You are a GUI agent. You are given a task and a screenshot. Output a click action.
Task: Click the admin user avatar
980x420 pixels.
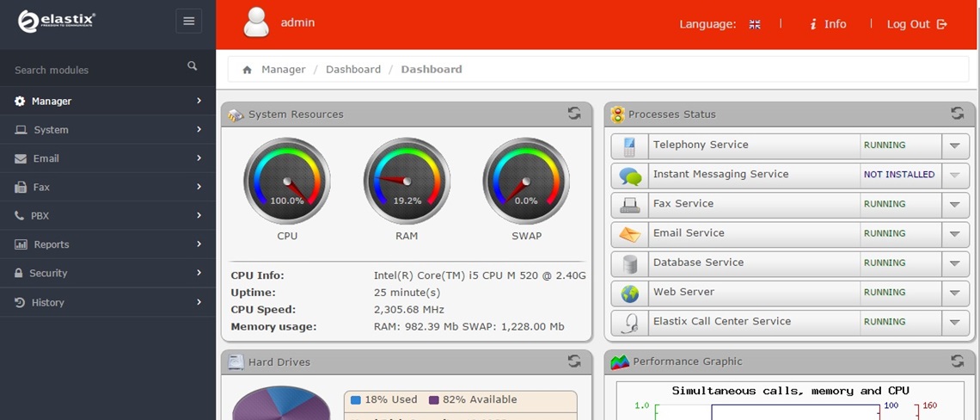tap(256, 22)
